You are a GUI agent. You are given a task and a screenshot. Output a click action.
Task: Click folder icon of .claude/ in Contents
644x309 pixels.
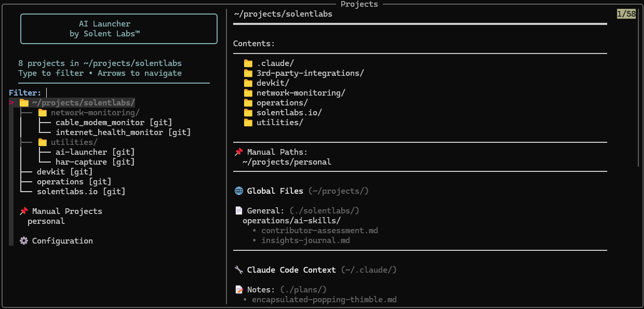coord(248,63)
